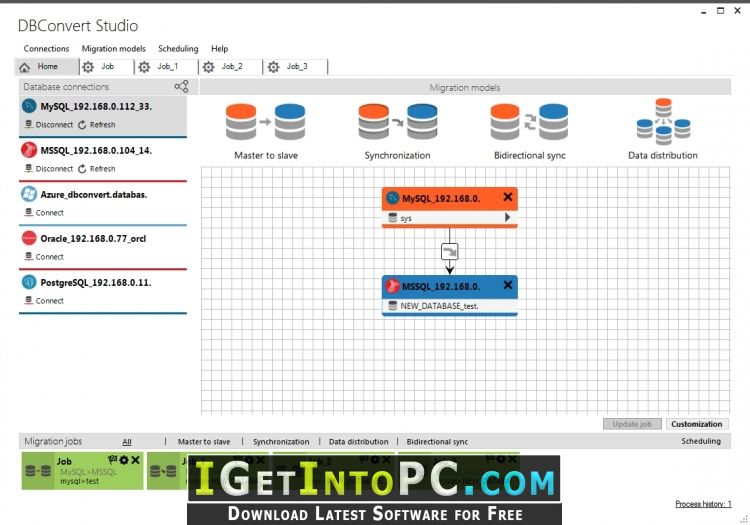Viewport: 750px width, 525px height.
Task: Click the MySQL icon in the orange diagram node
Action: (393, 198)
